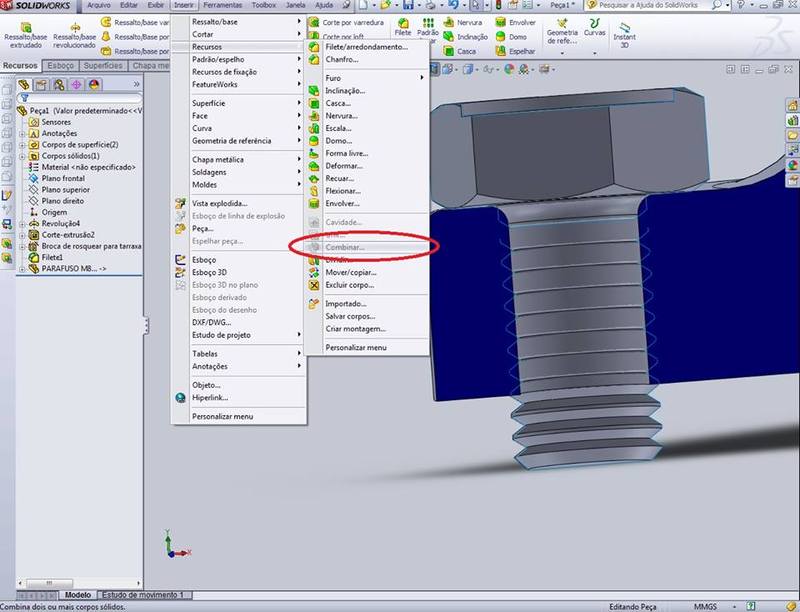Expand the Revolução4 feature node

[22, 224]
